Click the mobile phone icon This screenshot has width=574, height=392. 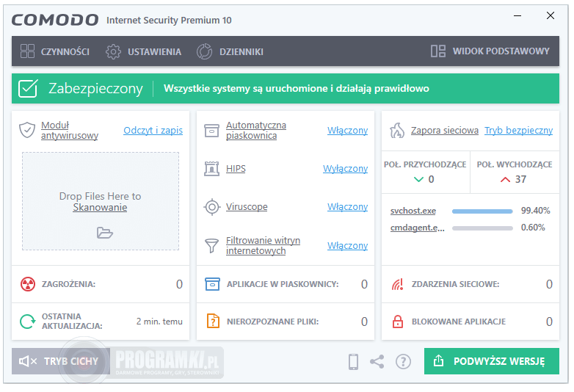353,362
